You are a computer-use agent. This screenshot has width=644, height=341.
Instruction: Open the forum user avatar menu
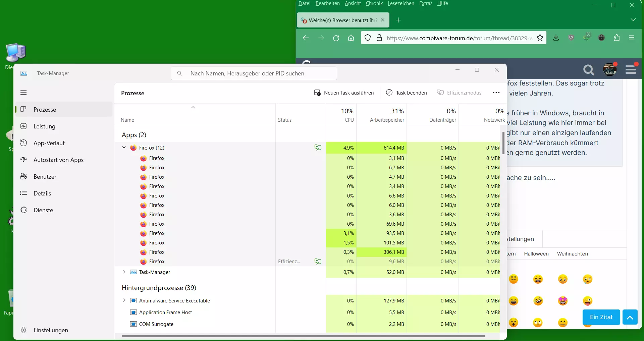pos(609,69)
